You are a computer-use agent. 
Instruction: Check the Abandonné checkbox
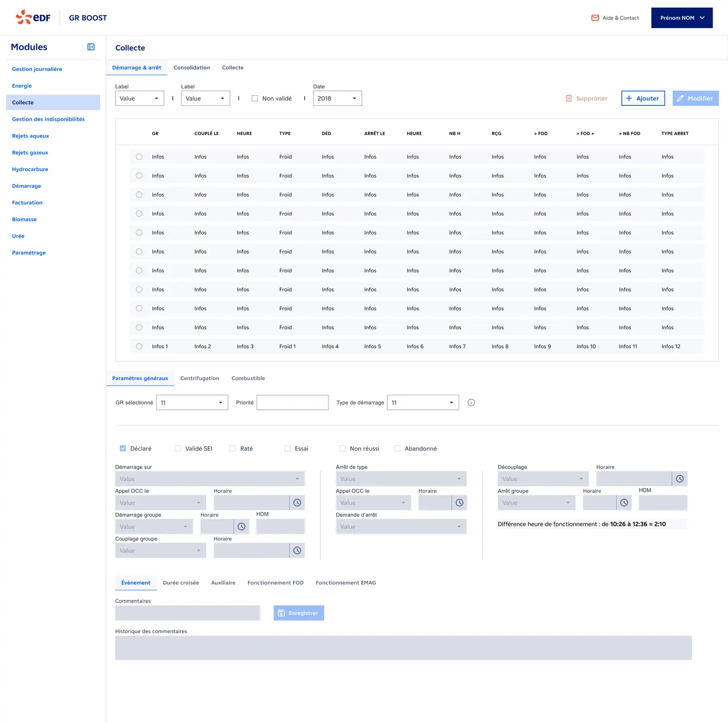click(397, 449)
